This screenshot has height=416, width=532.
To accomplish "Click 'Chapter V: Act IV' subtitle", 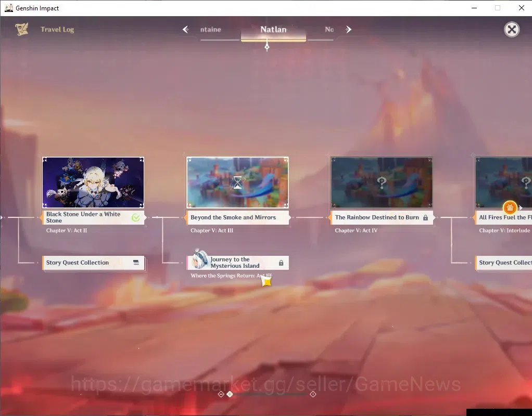I will 356,230.
